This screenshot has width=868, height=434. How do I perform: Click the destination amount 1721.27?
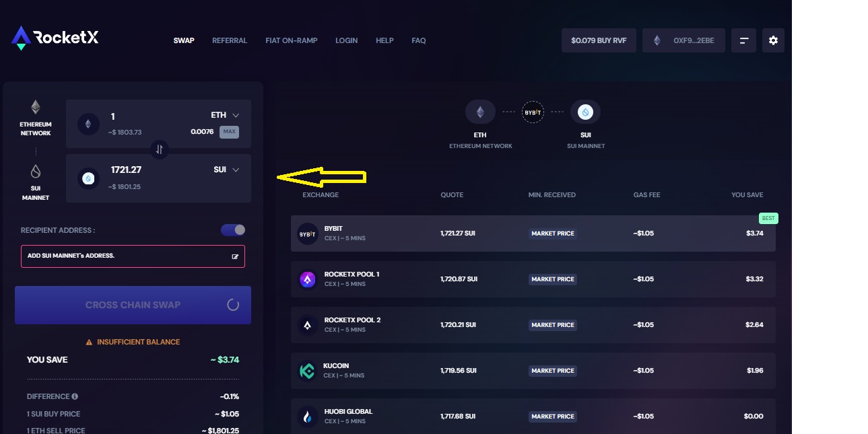click(x=126, y=170)
